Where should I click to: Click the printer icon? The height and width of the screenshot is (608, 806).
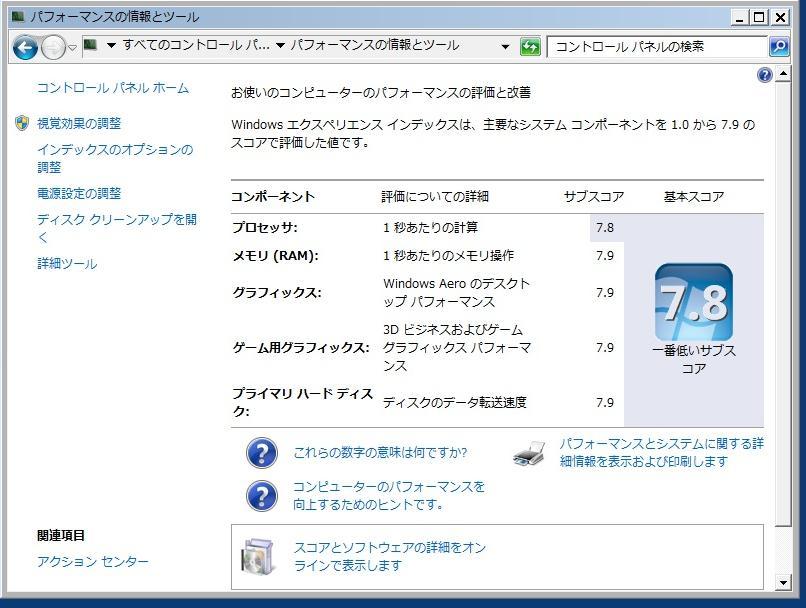point(529,453)
